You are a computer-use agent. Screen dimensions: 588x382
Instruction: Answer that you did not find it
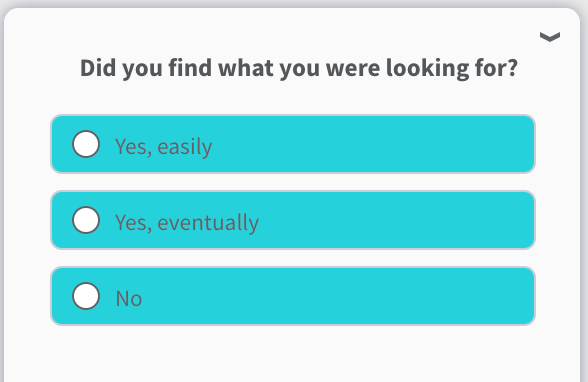point(292,296)
